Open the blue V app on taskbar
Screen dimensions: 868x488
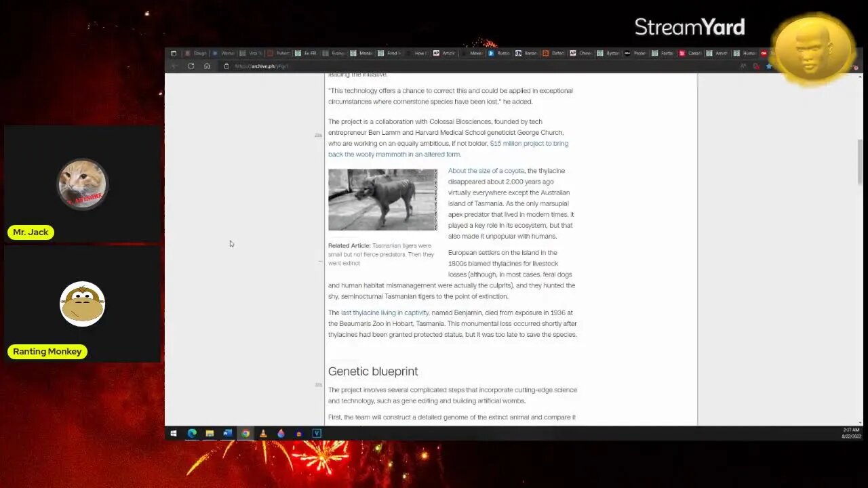coord(317,433)
